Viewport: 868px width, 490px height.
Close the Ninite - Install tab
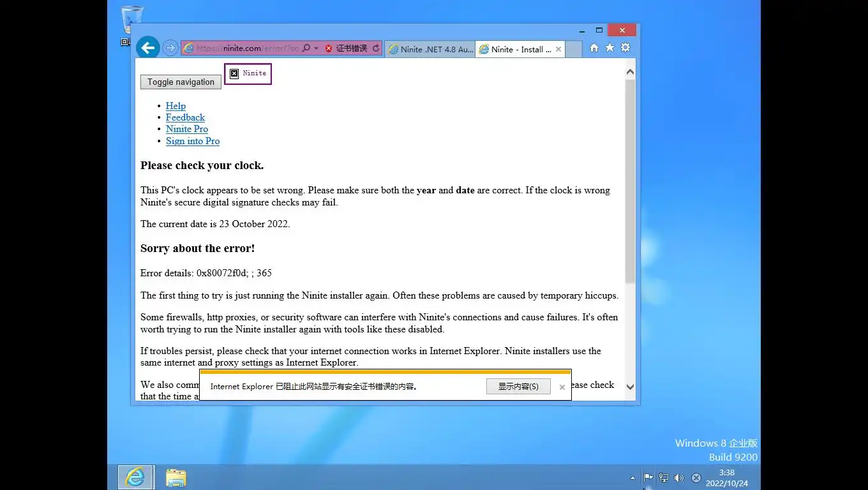(558, 49)
